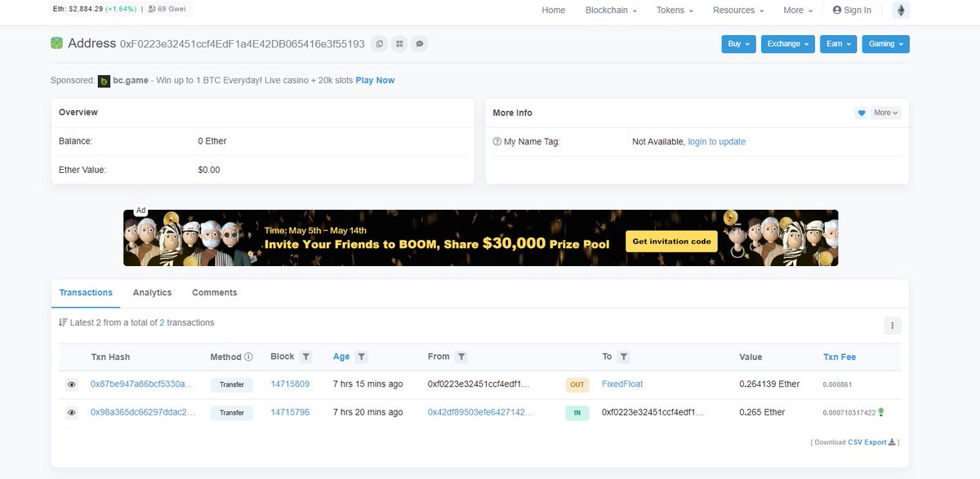Open the Tokens dropdown menu
Screen dimensions: 980x479
675,10
